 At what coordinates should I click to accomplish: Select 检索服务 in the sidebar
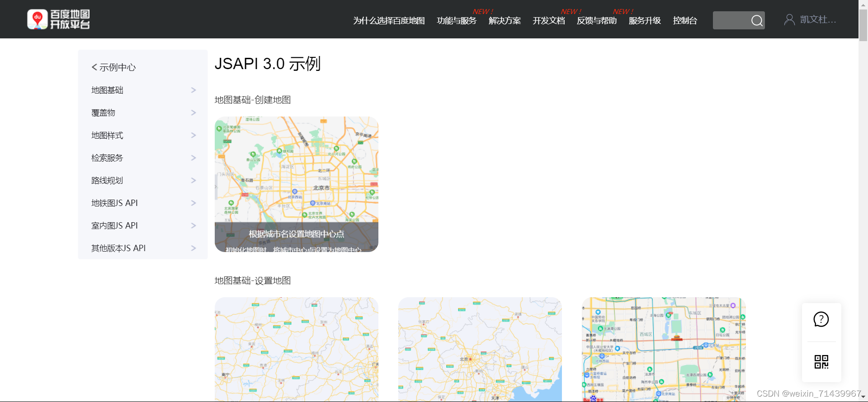click(x=107, y=158)
